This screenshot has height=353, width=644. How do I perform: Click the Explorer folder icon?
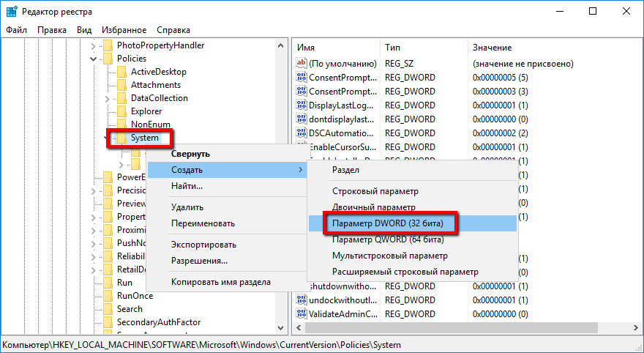tap(121, 111)
